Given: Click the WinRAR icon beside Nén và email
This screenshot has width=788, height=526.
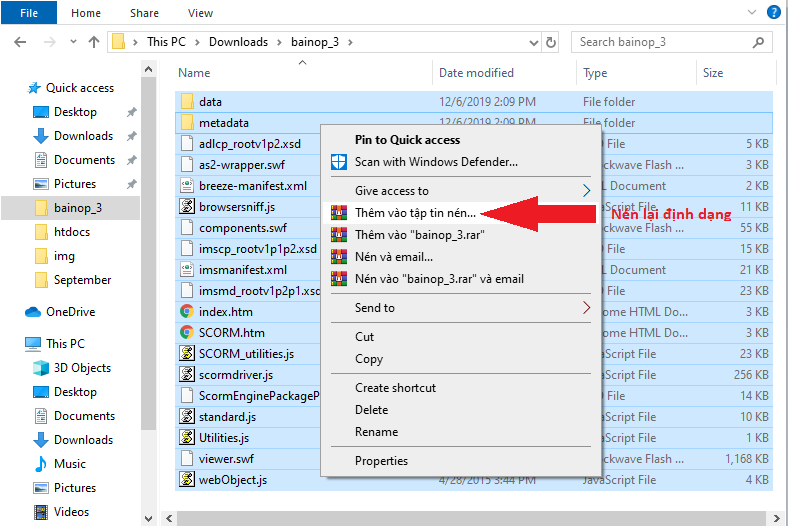Looking at the screenshot, I should [x=339, y=257].
